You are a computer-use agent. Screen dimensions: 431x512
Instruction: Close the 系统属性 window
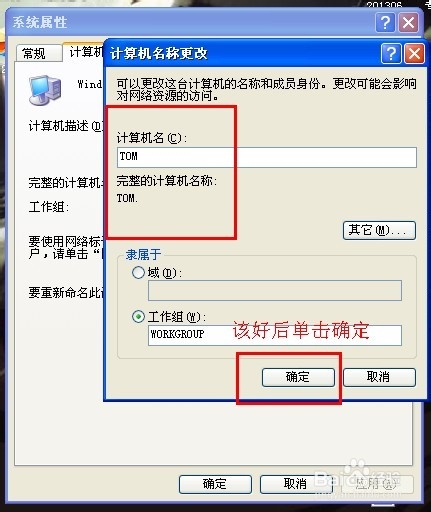[x=408, y=23]
